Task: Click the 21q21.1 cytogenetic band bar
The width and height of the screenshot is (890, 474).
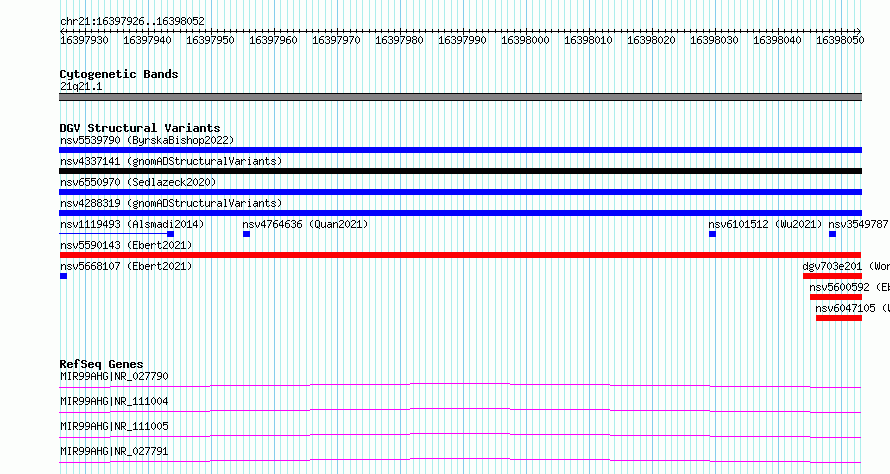Action: click(460, 97)
